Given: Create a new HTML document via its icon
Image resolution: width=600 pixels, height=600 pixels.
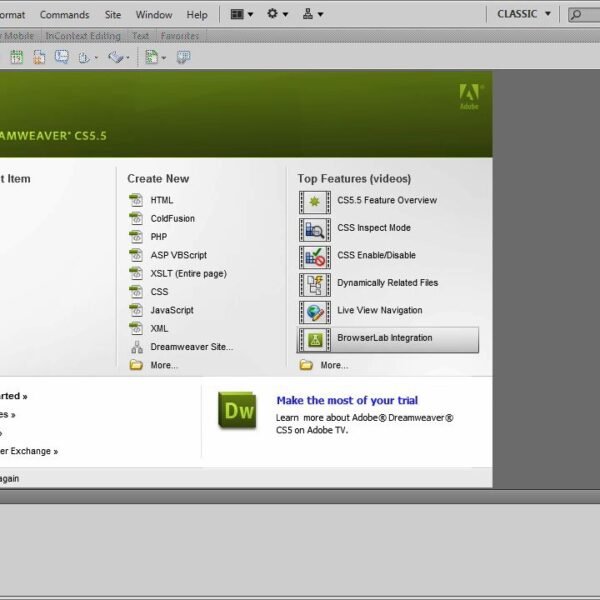Looking at the screenshot, I should 136,200.
